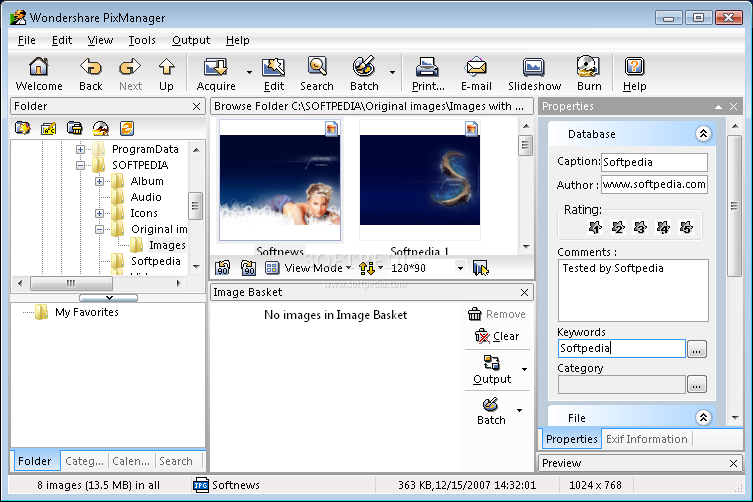Set rating to two stars
This screenshot has width=753, height=502.
tap(618, 227)
